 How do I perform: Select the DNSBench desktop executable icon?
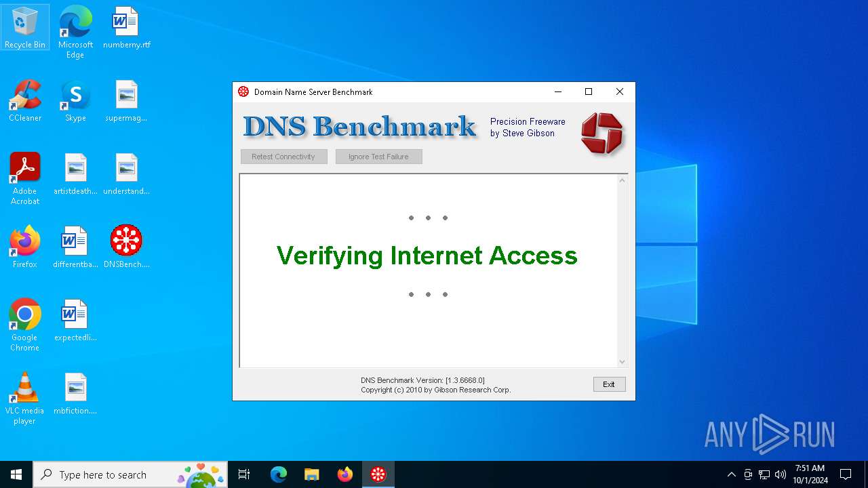pyautogui.click(x=126, y=247)
